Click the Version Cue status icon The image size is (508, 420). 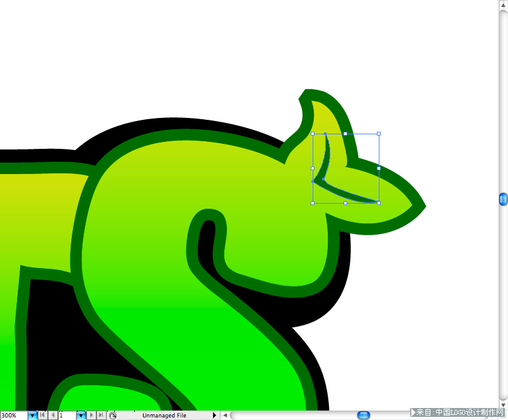[112, 416]
